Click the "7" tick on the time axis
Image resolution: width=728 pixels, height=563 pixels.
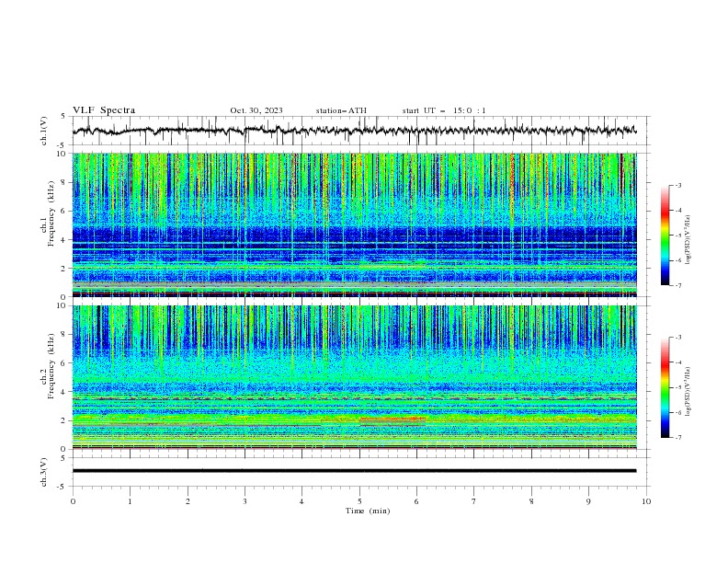tap(474, 501)
